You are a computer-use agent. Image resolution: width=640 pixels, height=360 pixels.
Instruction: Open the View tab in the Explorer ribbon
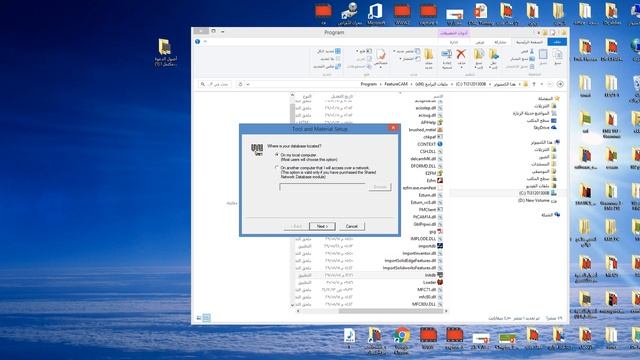tap(480, 42)
